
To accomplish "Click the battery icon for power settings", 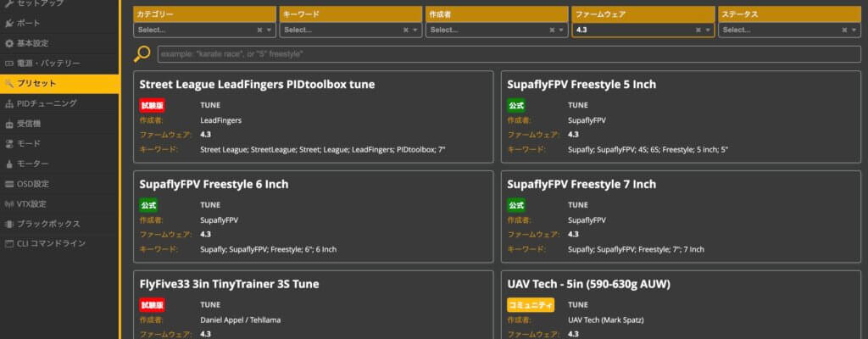I will [x=8, y=64].
